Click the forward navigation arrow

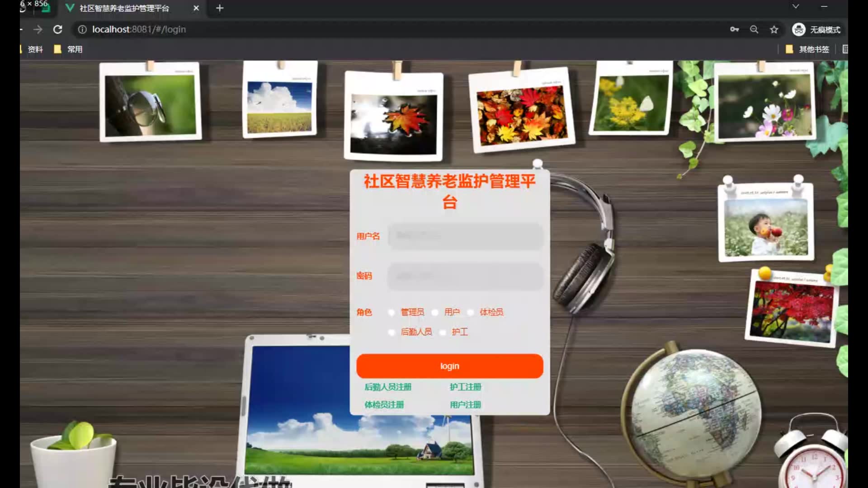pos(38,29)
